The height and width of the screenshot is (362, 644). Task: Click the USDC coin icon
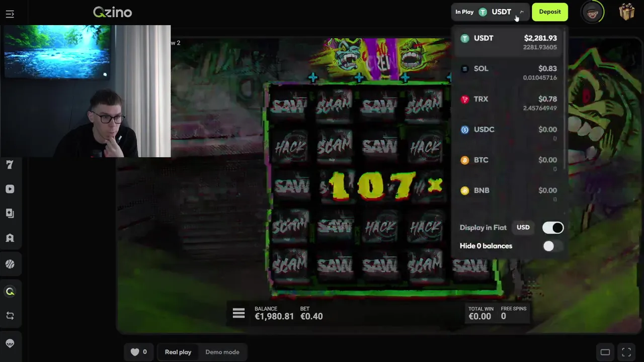click(x=465, y=130)
